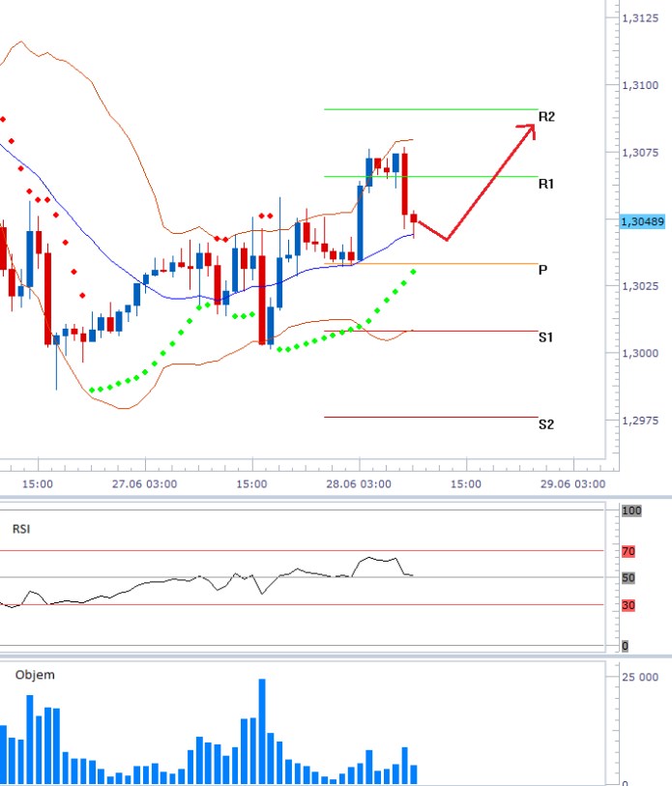Click the RSI 100 scale marker
The image size is (672, 786).
coord(631,510)
